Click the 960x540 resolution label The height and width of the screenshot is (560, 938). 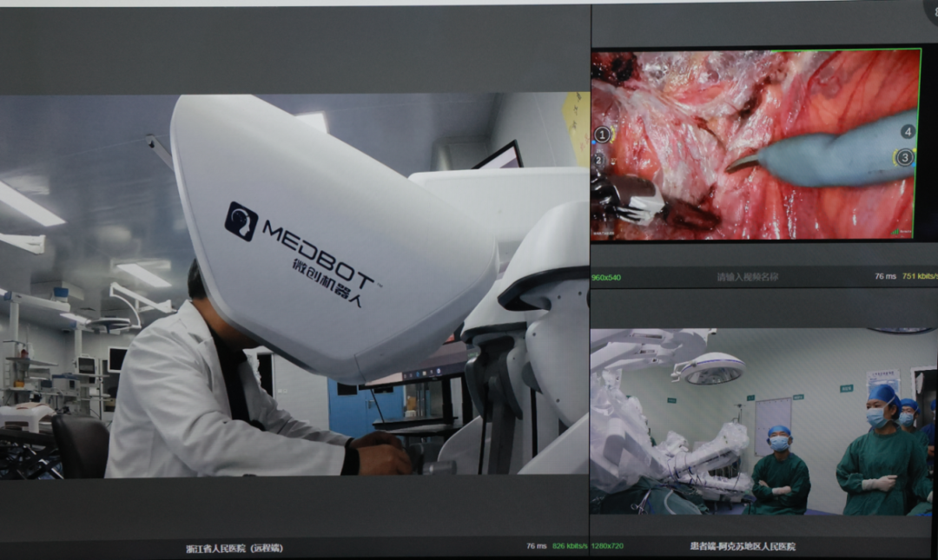[x=606, y=278]
